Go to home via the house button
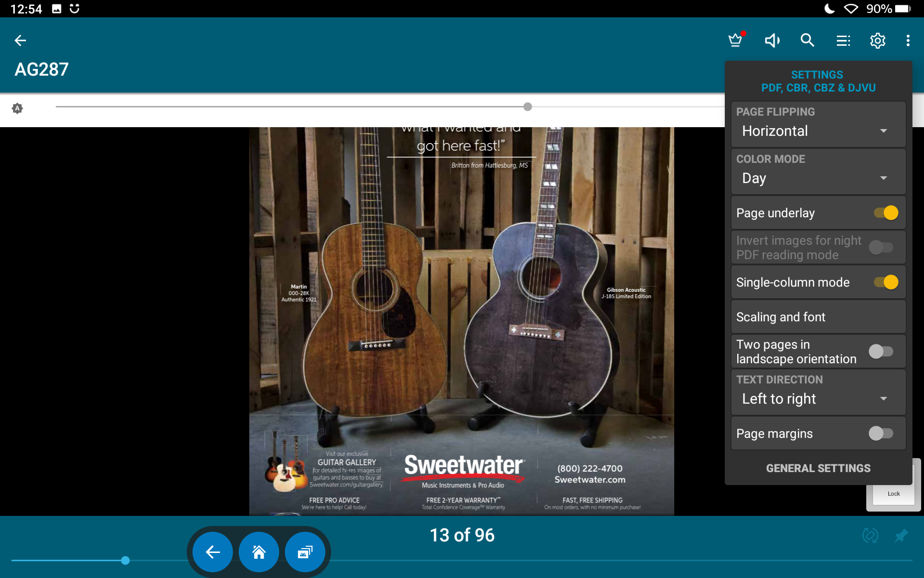Image resolution: width=924 pixels, height=578 pixels. tap(259, 552)
